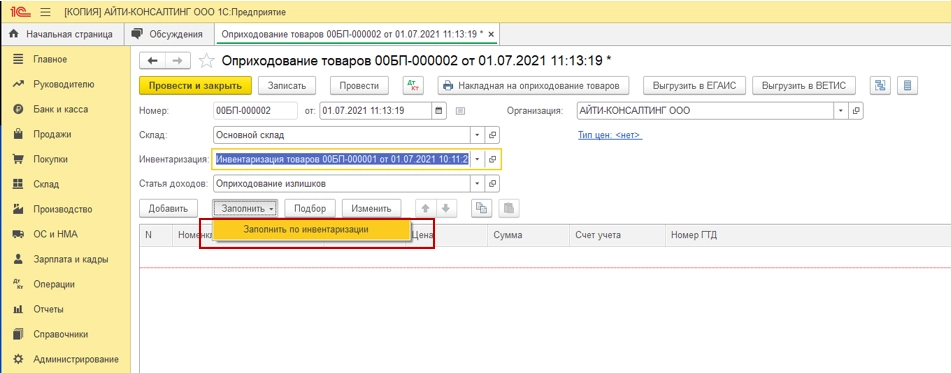Open Склад record with the open-form icon
The image size is (951, 373).
[x=492, y=135]
